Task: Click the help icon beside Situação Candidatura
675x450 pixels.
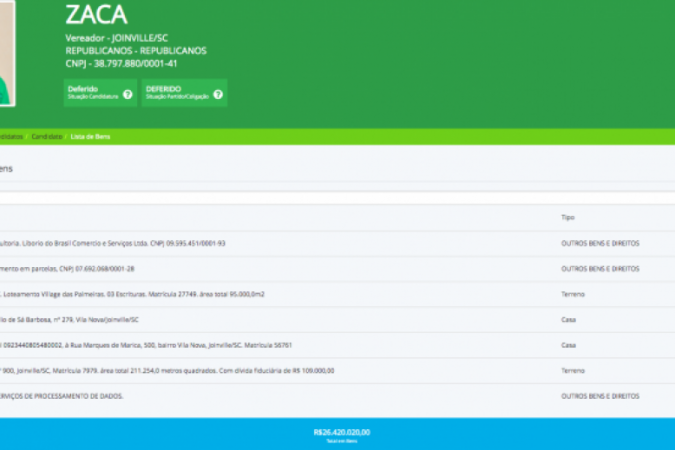Action: tap(127, 94)
